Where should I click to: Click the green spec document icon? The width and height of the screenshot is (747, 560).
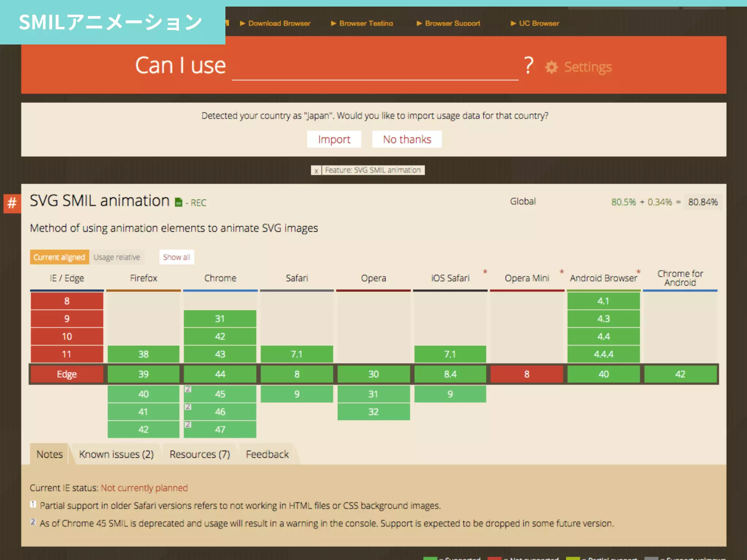coord(178,202)
